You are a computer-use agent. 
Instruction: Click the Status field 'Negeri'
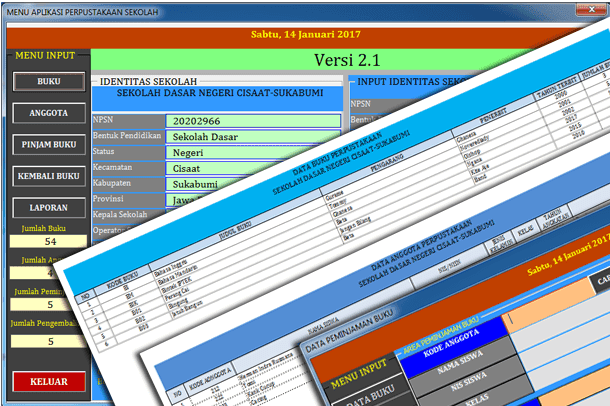click(241, 152)
